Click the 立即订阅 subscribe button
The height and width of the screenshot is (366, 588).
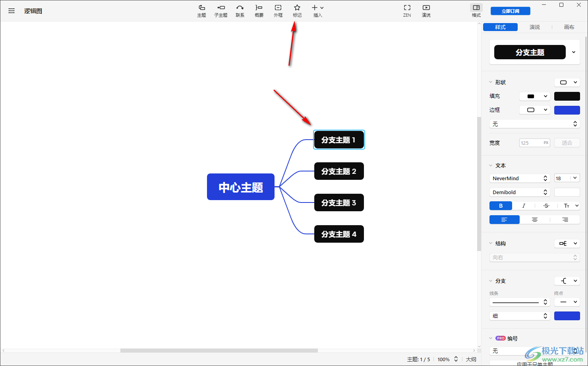[x=511, y=11]
